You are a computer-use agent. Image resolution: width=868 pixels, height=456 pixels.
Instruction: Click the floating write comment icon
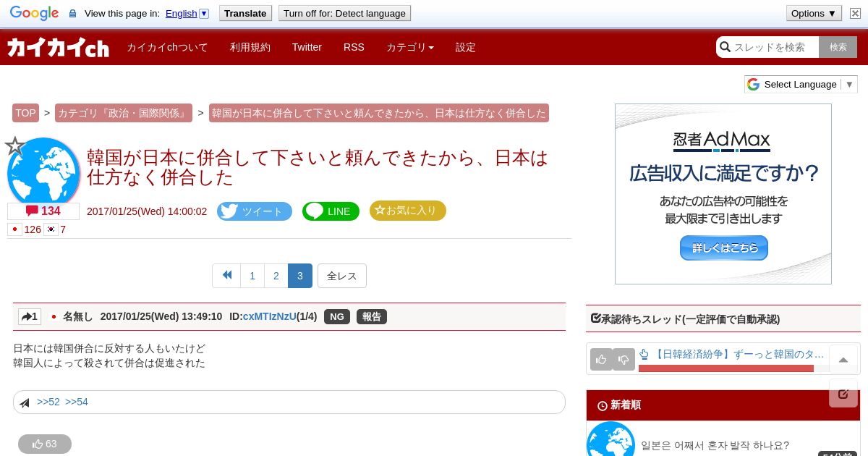click(843, 393)
